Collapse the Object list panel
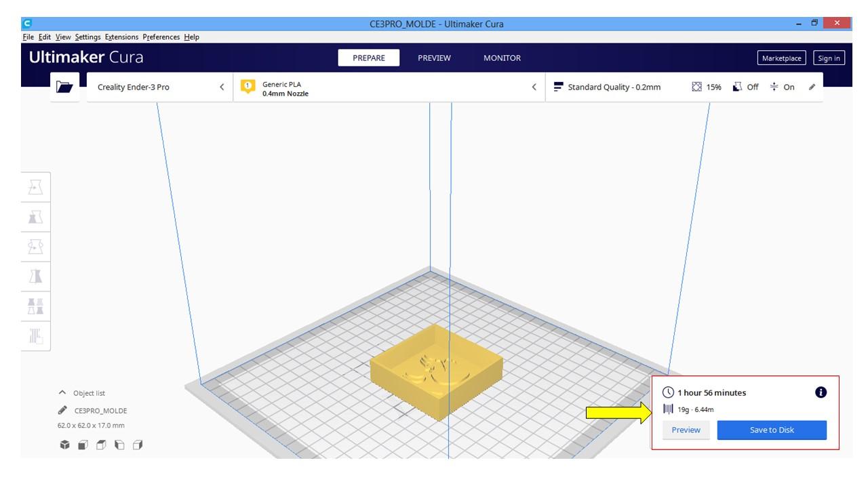The height and width of the screenshot is (488, 868). 62,392
